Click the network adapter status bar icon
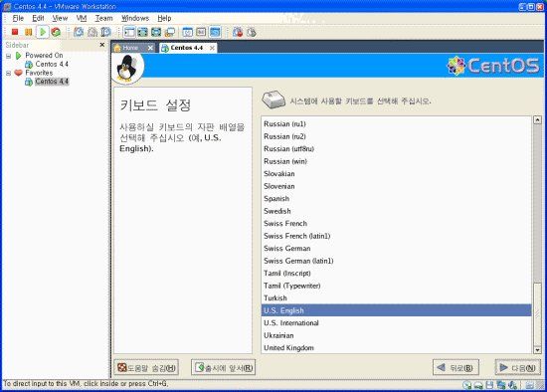547x392 pixels. click(501, 385)
